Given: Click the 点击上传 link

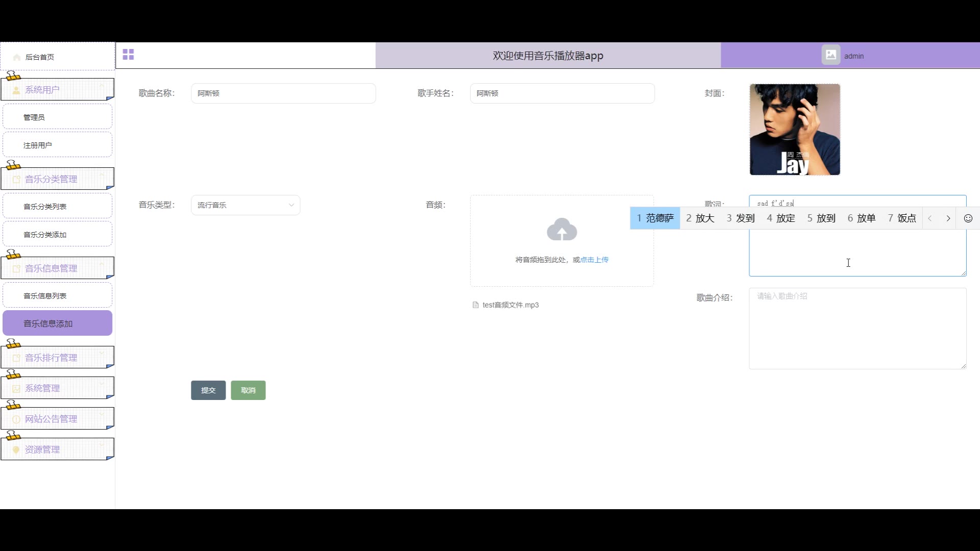Looking at the screenshot, I should tap(594, 260).
